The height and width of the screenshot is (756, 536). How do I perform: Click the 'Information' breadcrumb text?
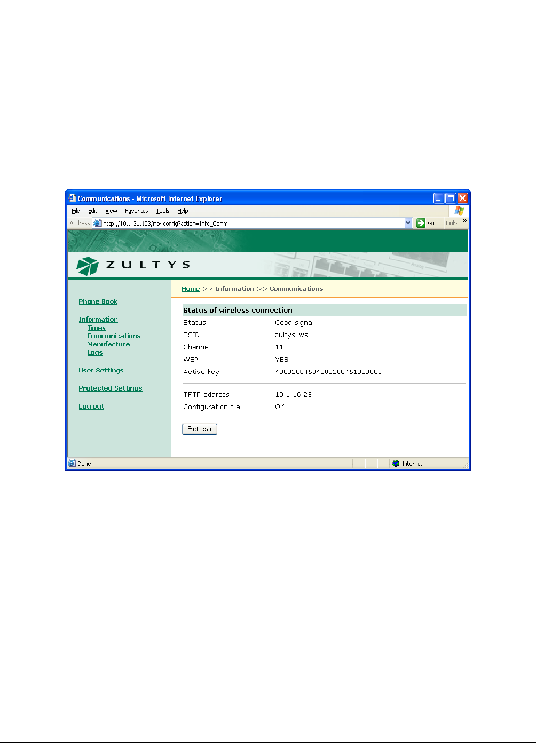pos(234,289)
